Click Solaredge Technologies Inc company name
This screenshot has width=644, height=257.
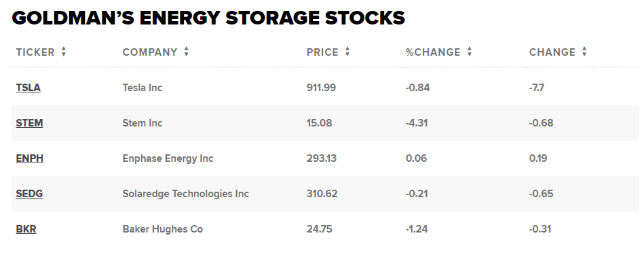pyautogui.click(x=186, y=194)
